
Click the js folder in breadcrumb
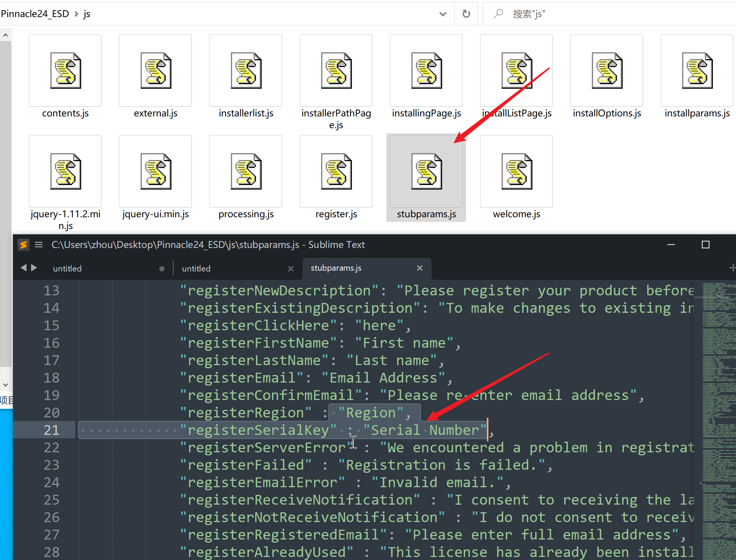click(87, 14)
